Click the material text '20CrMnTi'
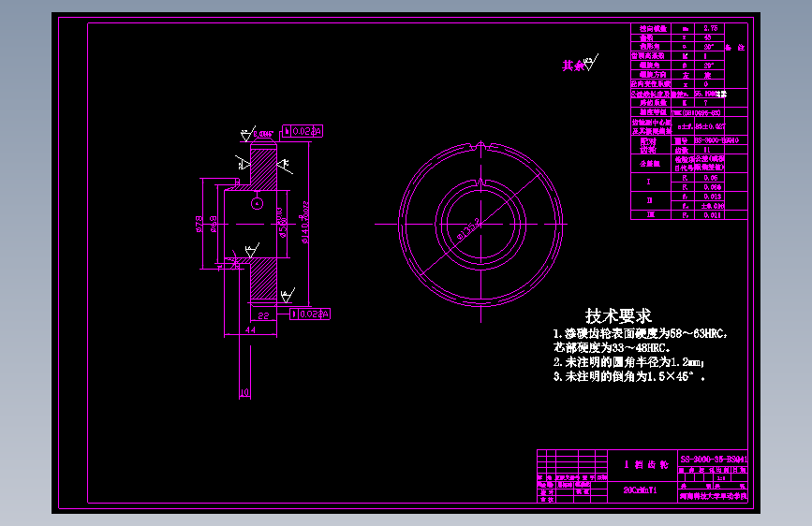812x526 pixels. coord(640,489)
